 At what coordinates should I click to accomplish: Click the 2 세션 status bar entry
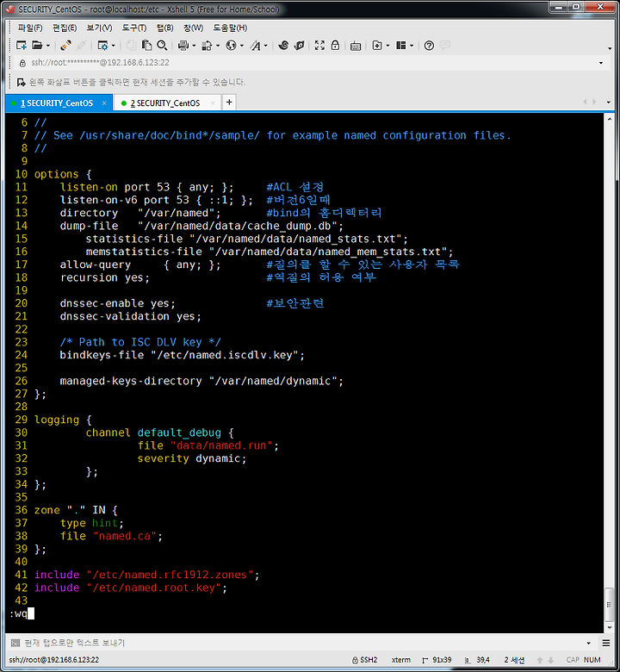[514, 660]
